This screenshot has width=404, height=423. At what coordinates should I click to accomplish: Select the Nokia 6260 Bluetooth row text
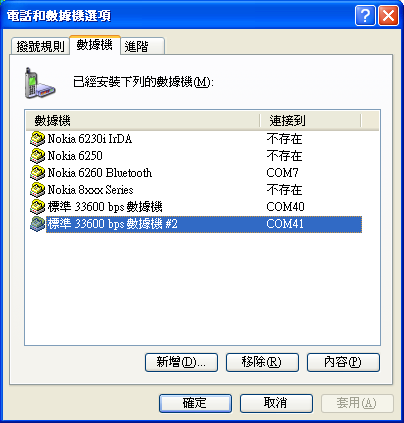[x=100, y=173]
